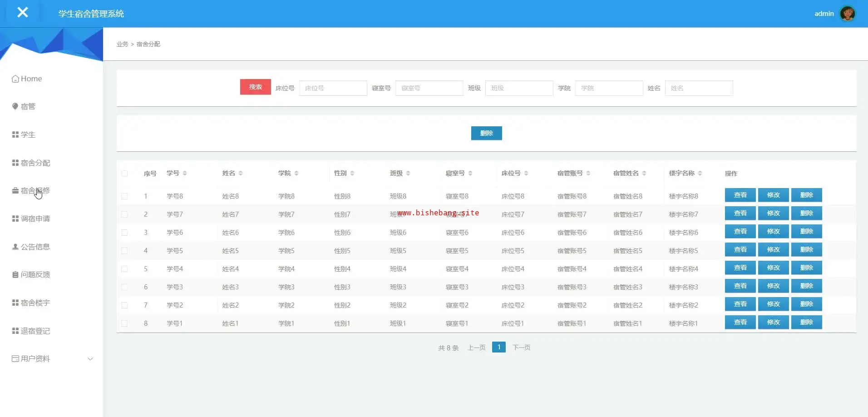Screen dimensions: 868x417
Task: Click the 学号 column sort arrows
Action: click(185, 173)
